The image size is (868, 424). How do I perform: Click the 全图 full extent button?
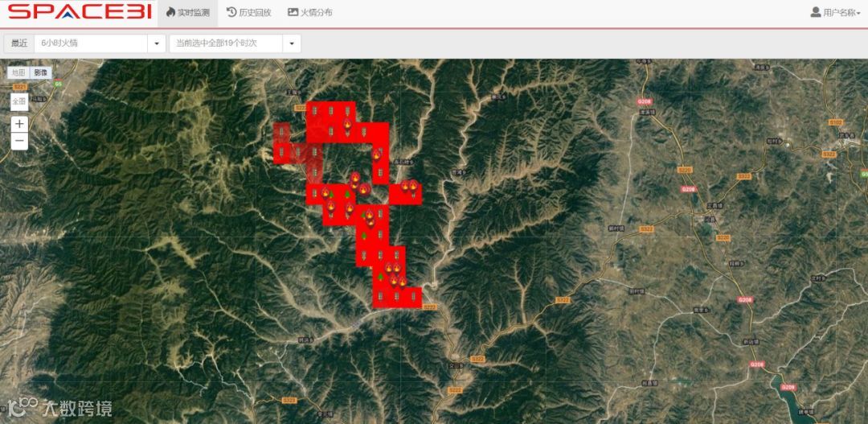(19, 101)
